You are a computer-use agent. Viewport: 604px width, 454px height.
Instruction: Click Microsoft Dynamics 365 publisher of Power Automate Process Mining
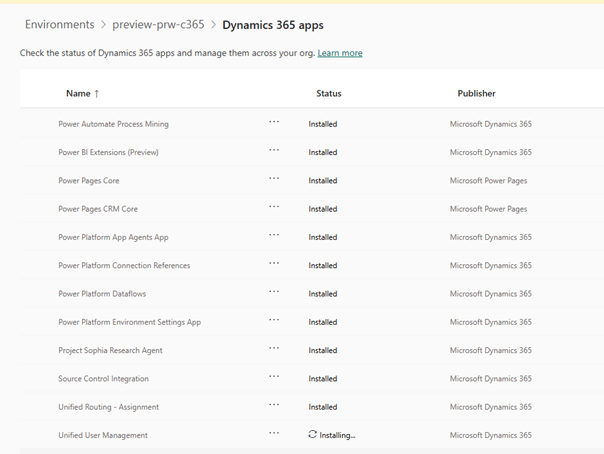coord(491,124)
